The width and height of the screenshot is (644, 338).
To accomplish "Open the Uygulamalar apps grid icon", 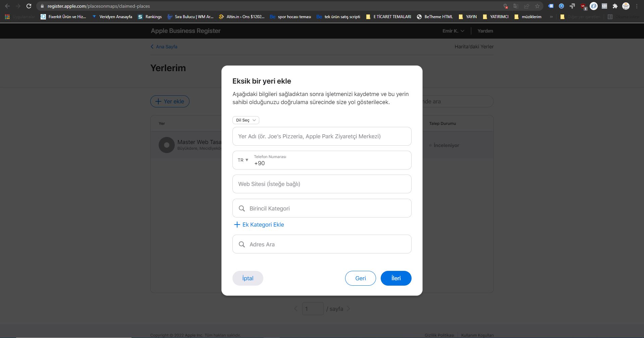I will pos(7,16).
